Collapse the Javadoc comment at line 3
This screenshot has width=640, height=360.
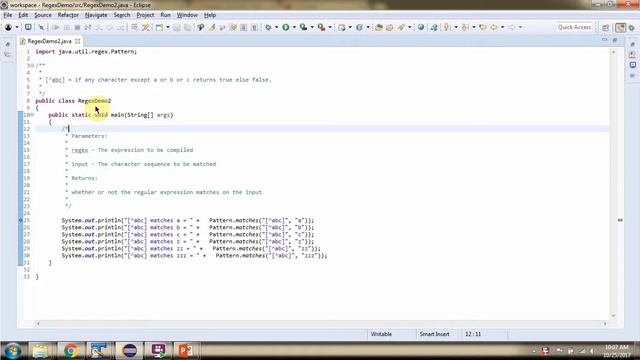[x=31, y=66]
